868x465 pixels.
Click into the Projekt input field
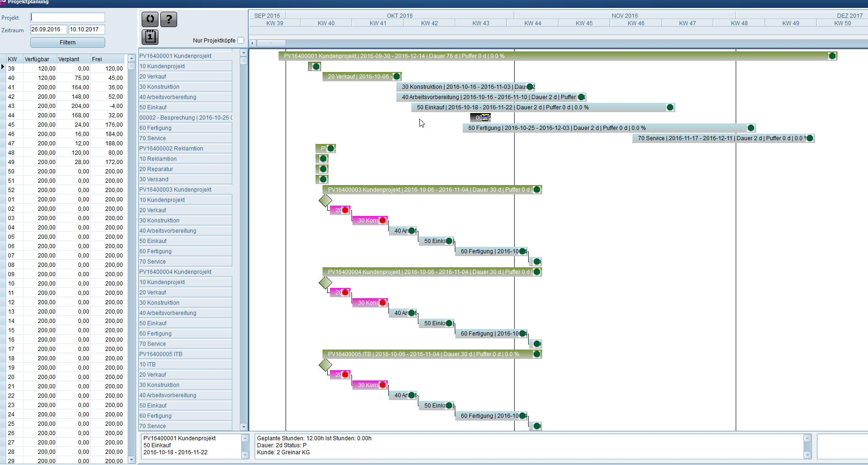coord(68,18)
